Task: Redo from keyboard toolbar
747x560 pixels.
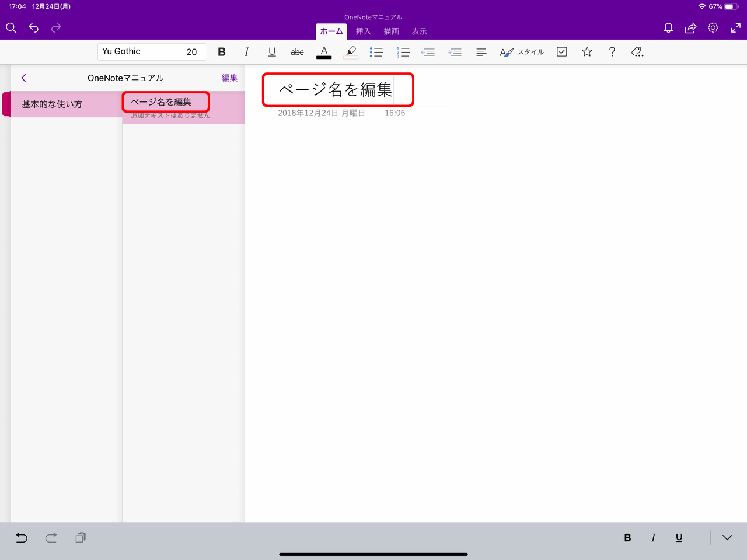Action: tap(51, 538)
